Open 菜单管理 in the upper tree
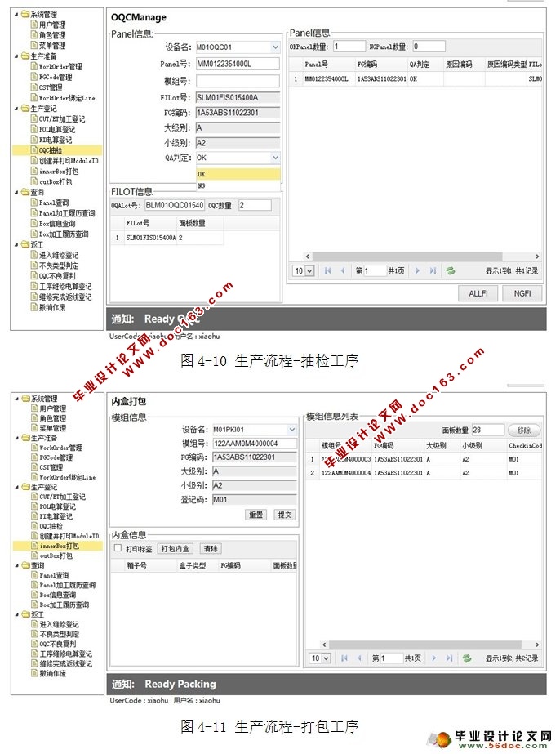560x754 pixels. (52, 46)
